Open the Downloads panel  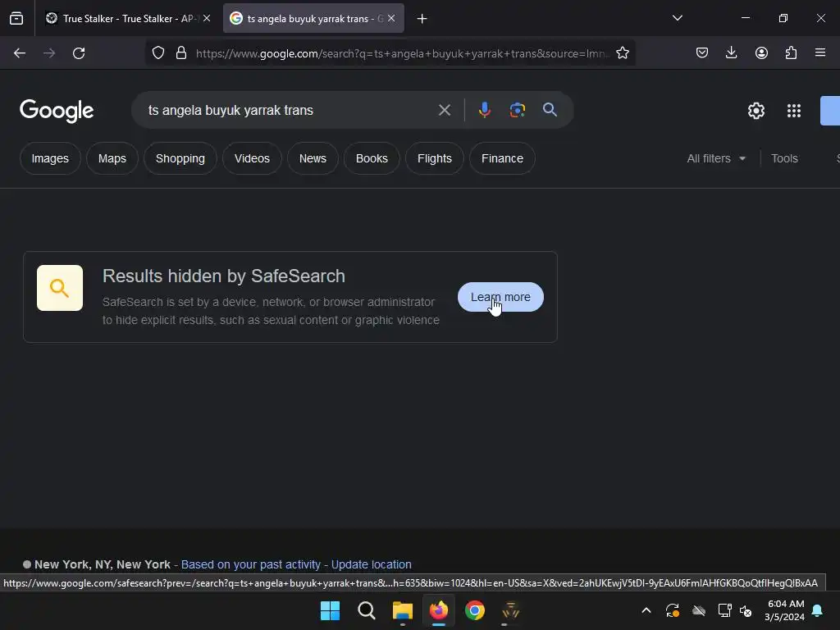(x=731, y=53)
